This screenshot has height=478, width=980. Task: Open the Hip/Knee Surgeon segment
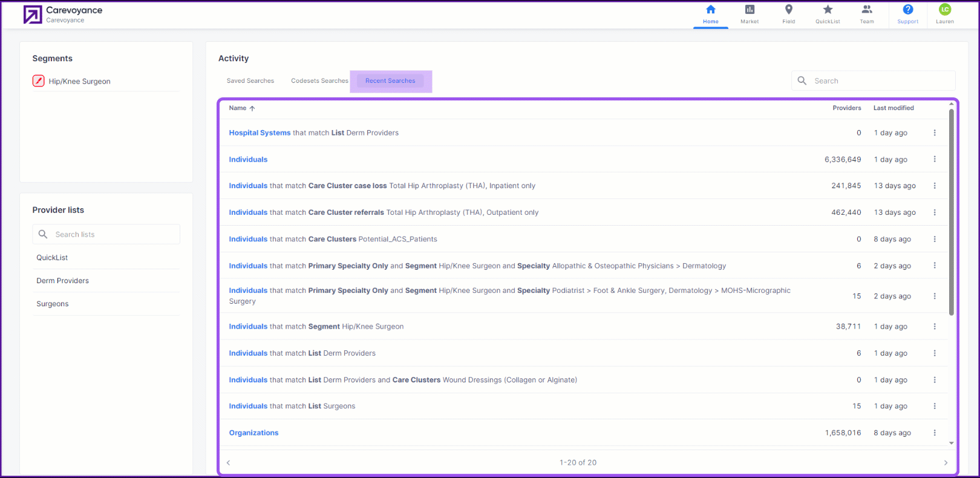[x=79, y=82]
